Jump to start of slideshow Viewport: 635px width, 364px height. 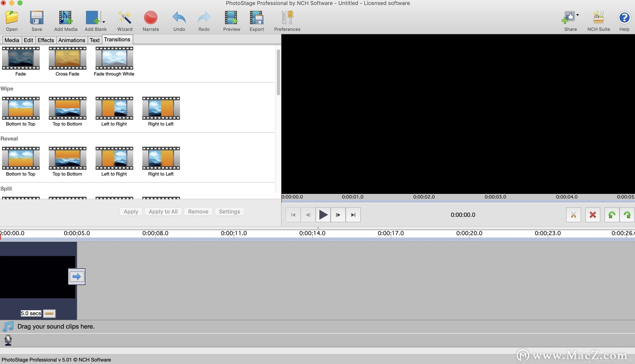click(x=293, y=215)
